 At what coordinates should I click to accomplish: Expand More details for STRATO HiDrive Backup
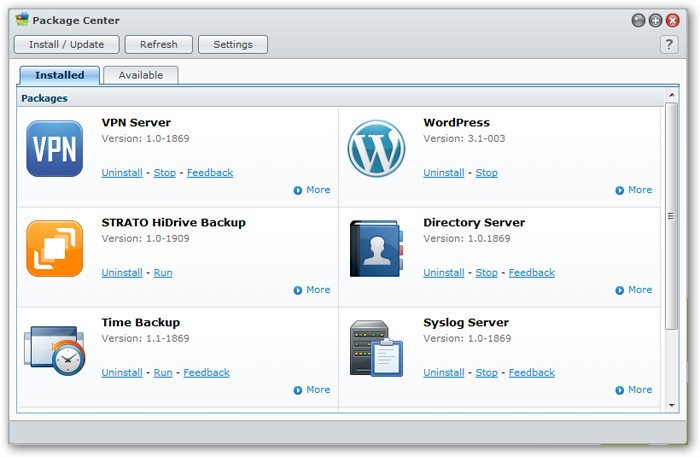(x=318, y=290)
